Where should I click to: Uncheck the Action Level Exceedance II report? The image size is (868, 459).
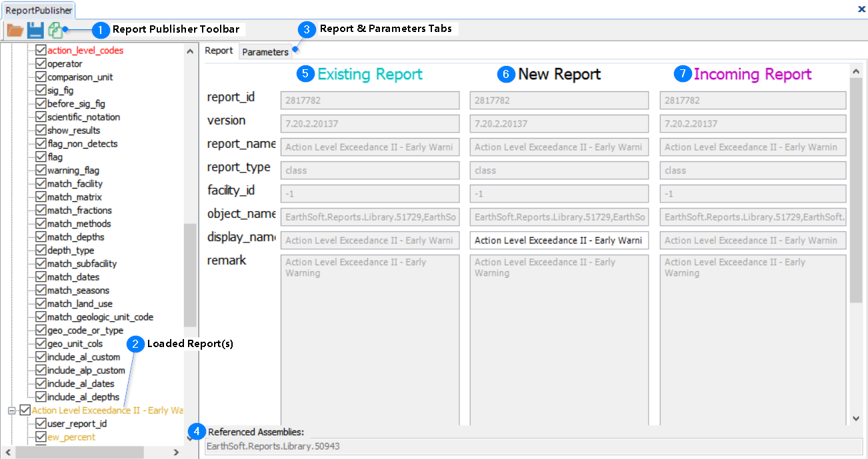tap(25, 410)
